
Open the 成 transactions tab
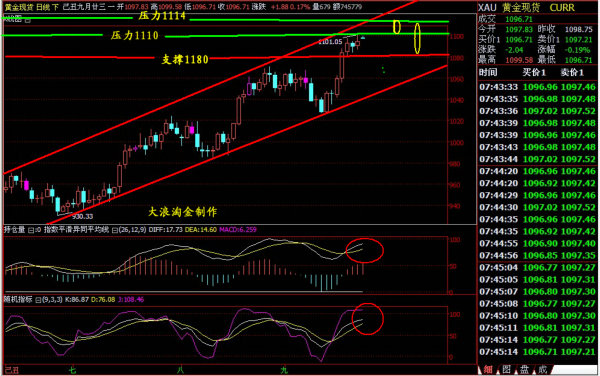542,369
